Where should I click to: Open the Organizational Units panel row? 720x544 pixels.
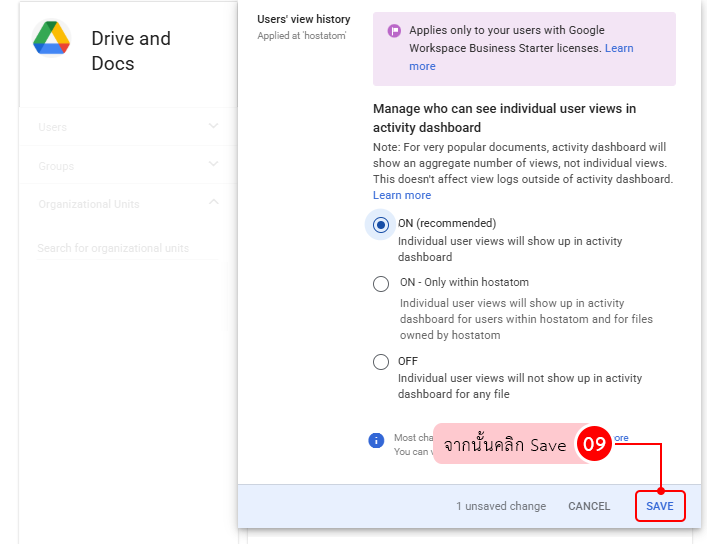pyautogui.click(x=128, y=204)
